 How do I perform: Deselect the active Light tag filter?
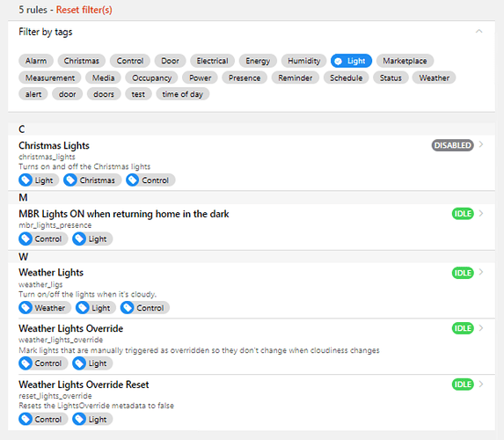tap(351, 61)
